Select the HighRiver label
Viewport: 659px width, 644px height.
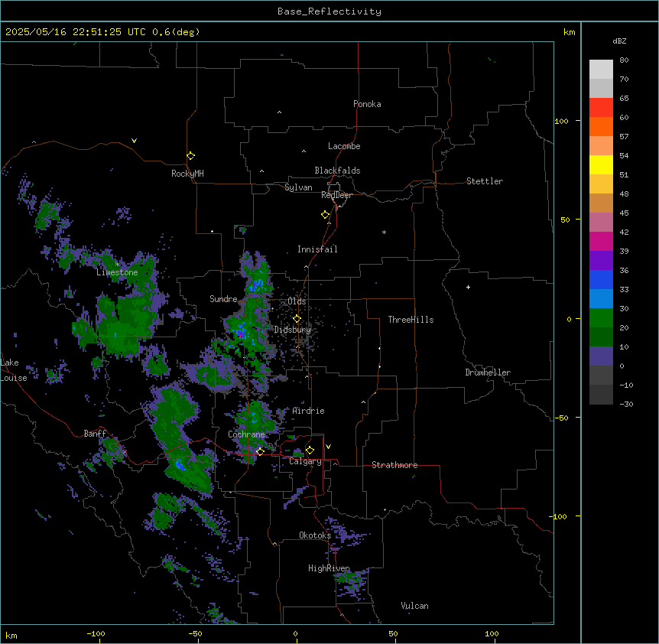click(329, 568)
